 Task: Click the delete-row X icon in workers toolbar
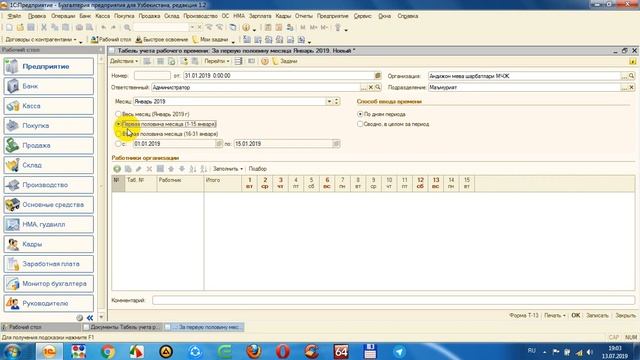click(149, 169)
